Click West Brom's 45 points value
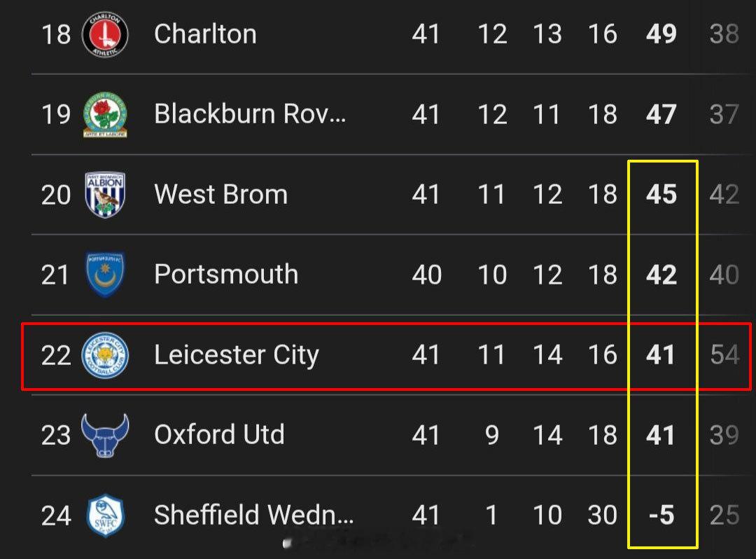Image resolution: width=756 pixels, height=559 pixels. click(x=661, y=194)
